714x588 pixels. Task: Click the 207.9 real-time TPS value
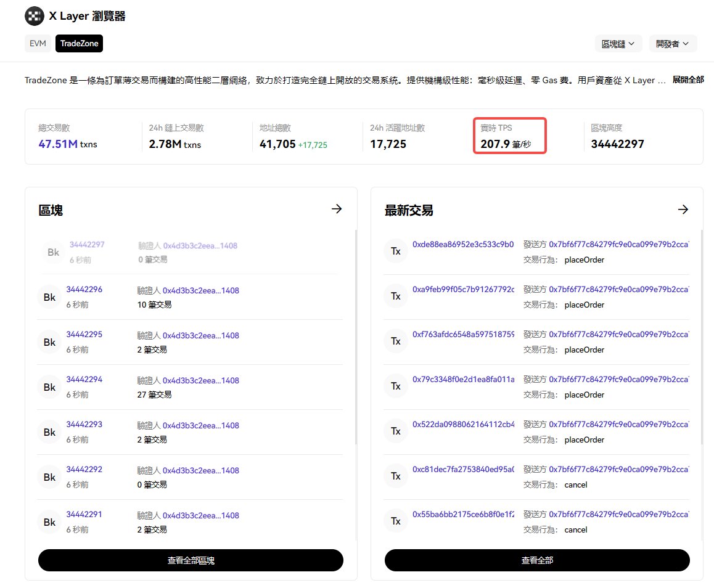tap(495, 144)
